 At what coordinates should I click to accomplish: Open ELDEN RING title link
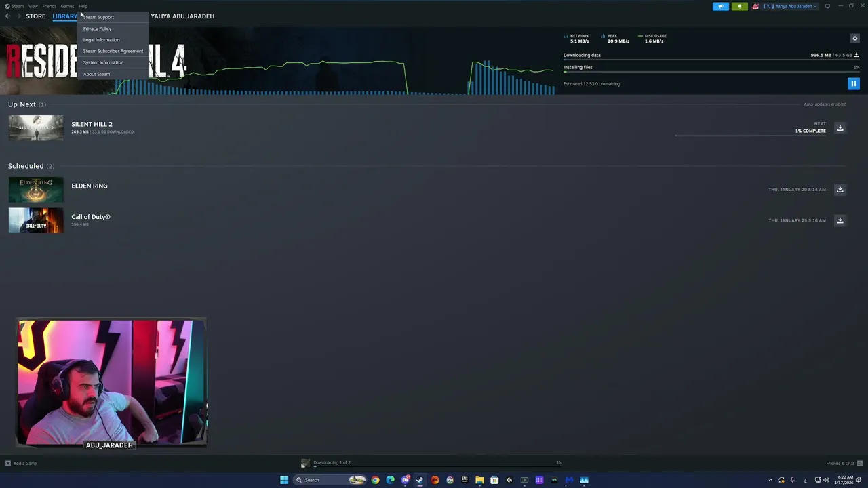[x=90, y=186]
